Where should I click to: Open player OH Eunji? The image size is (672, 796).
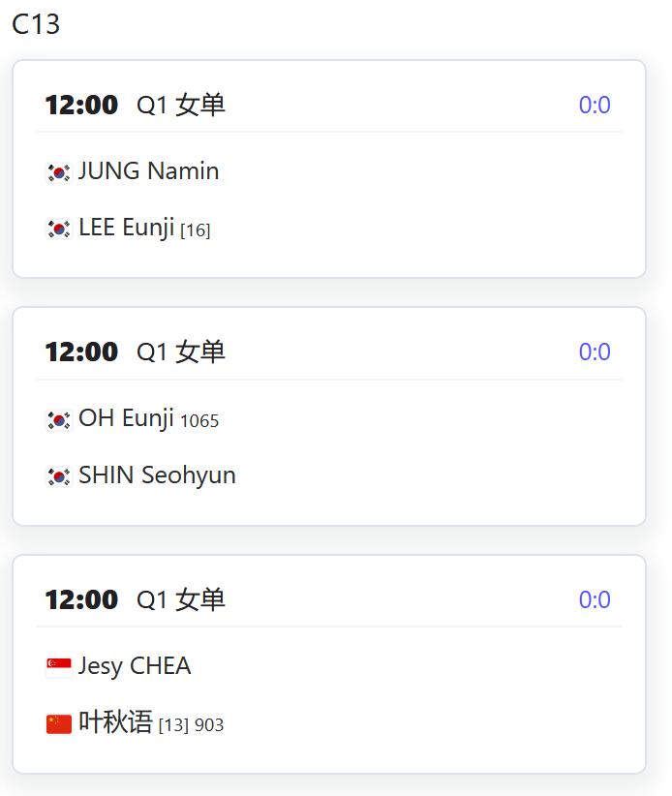tap(127, 418)
